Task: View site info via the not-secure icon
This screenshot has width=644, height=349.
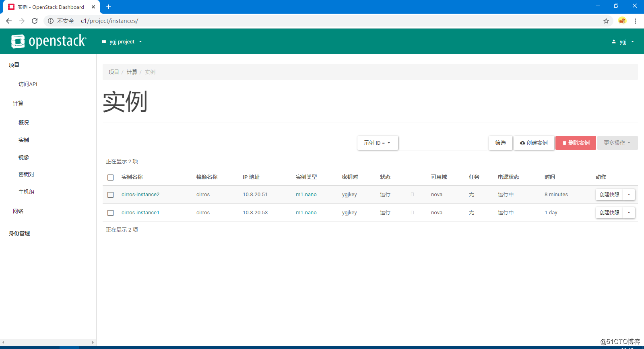Action: pos(51,21)
